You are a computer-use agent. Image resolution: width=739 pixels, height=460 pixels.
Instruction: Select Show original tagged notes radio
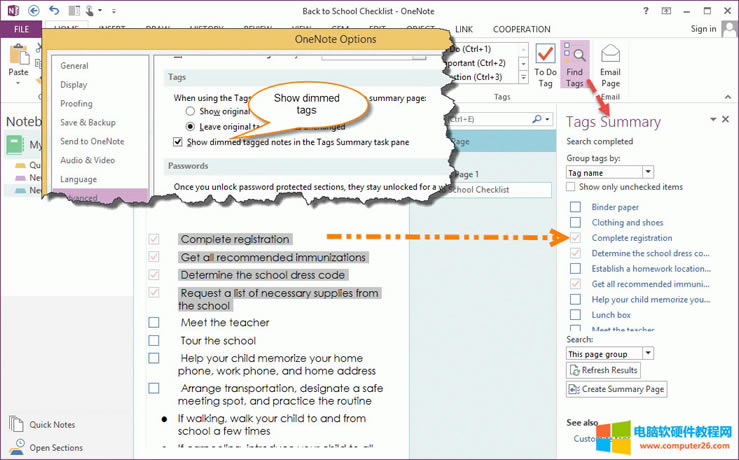(x=190, y=111)
